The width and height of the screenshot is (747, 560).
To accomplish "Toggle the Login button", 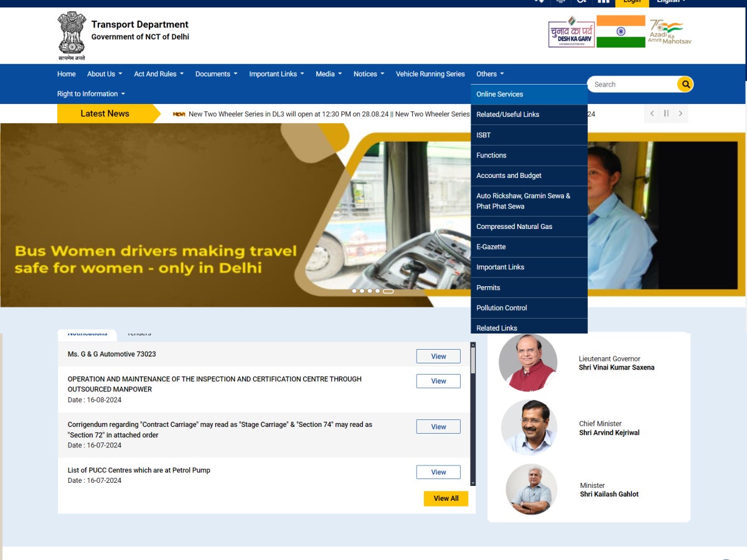I will [x=632, y=2].
